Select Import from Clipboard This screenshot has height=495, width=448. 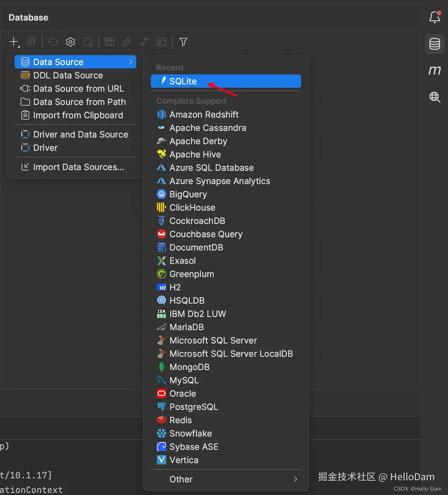point(78,115)
